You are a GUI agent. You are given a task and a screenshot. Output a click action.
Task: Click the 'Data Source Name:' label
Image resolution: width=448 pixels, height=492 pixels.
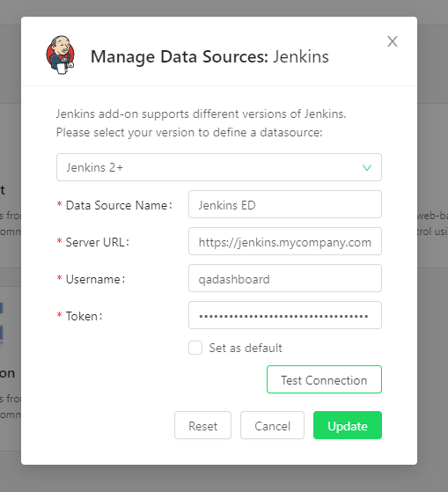pyautogui.click(x=119, y=205)
